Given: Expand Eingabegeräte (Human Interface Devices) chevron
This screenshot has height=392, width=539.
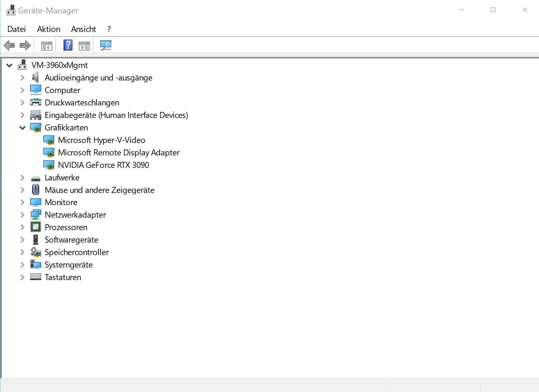Looking at the screenshot, I should tap(22, 115).
